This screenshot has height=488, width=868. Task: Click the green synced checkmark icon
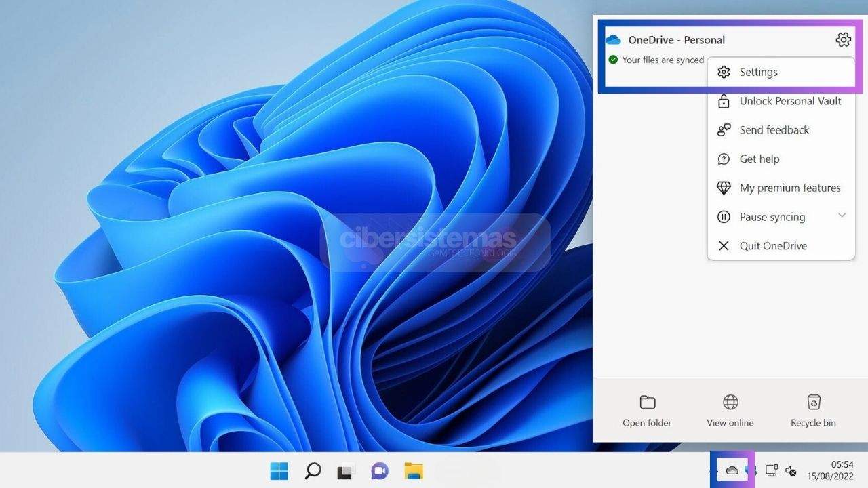tap(613, 60)
